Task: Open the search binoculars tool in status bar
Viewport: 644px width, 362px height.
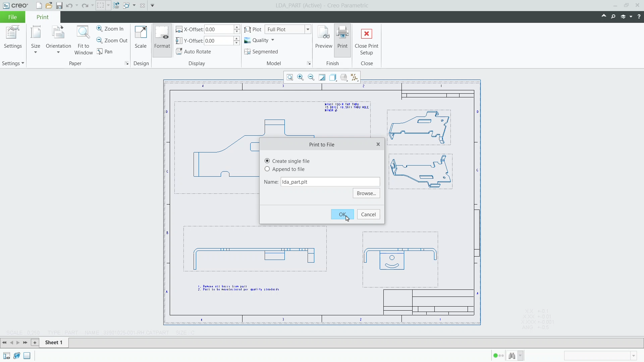Action: coord(512,355)
